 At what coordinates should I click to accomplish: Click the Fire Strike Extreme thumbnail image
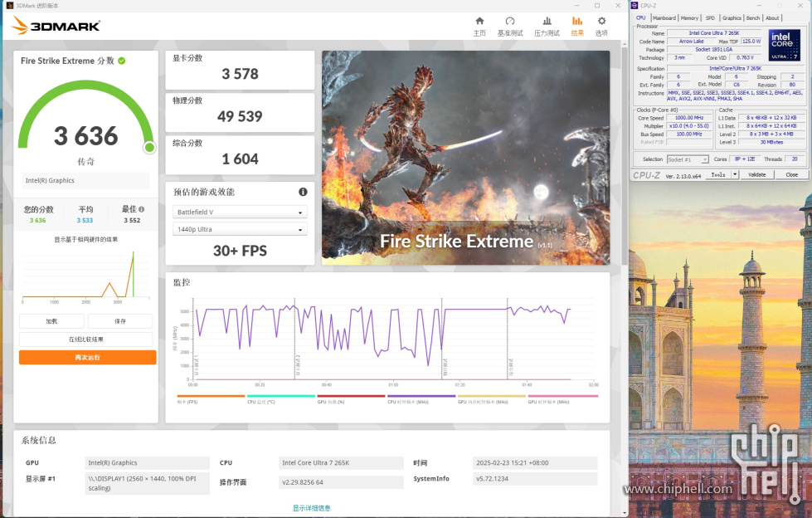tap(465, 158)
